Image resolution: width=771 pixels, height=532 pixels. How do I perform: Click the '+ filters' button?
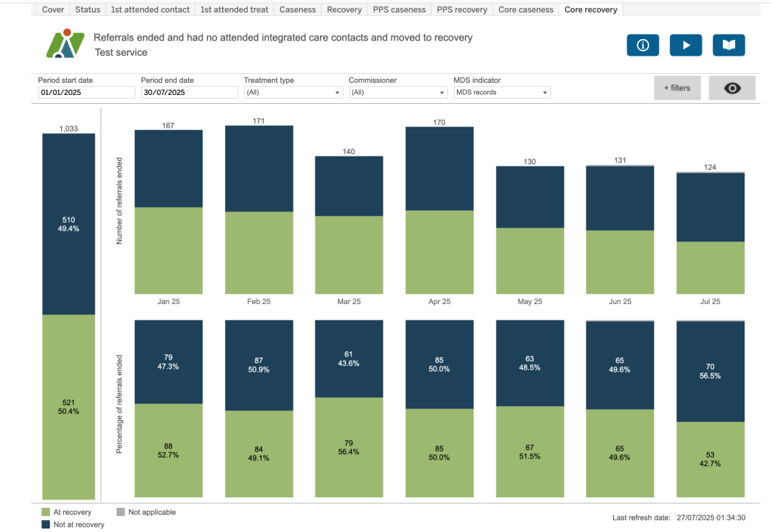click(x=677, y=88)
